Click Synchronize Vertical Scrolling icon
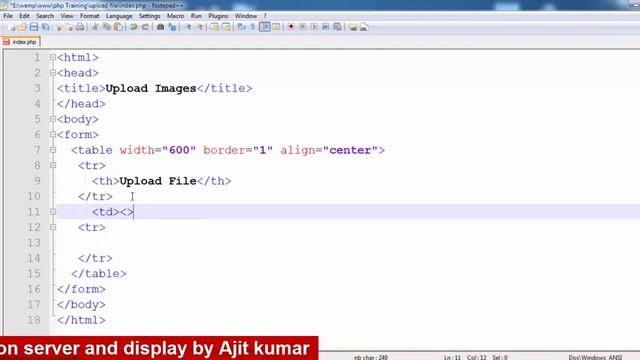This screenshot has width=640, height=360. click(x=214, y=27)
